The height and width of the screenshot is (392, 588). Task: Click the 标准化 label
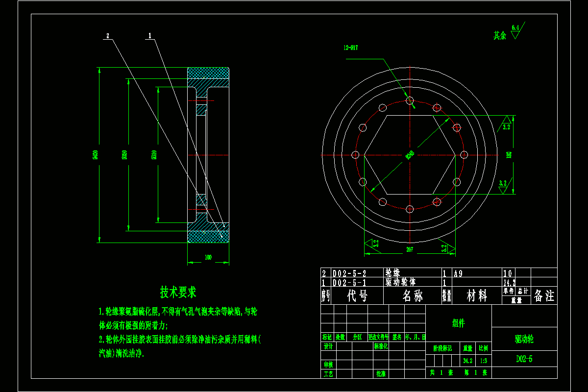(381, 346)
